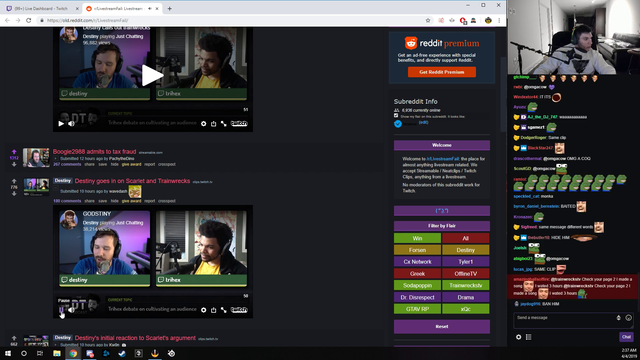640x360 pixels.
Task: Click the share icon in the GODSTINY clip player
Action: (x=213, y=310)
